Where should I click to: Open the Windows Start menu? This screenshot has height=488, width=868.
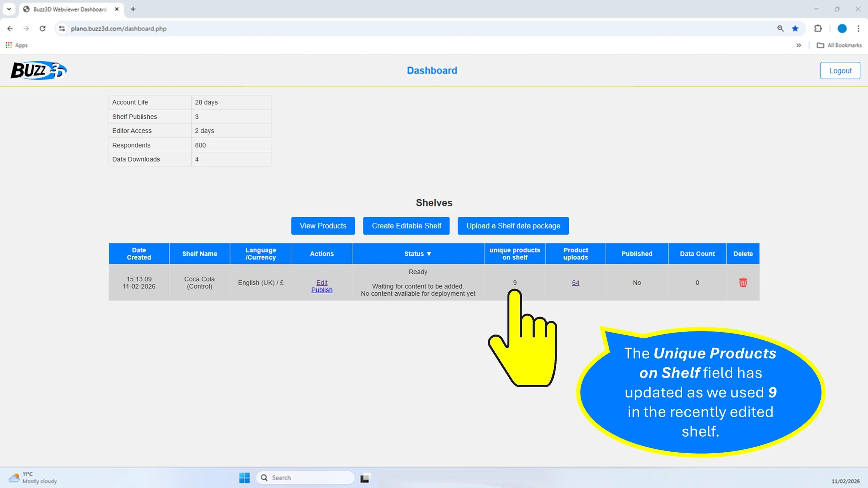tap(244, 478)
